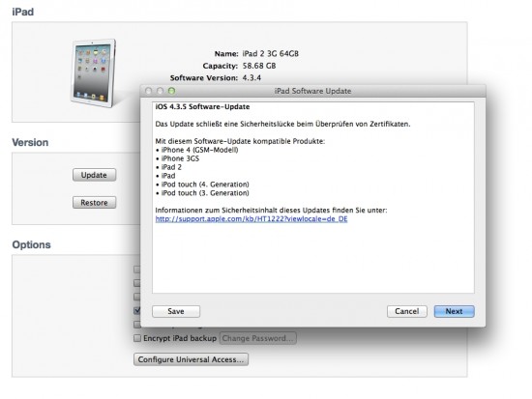Click the Update button under Version

click(x=95, y=175)
